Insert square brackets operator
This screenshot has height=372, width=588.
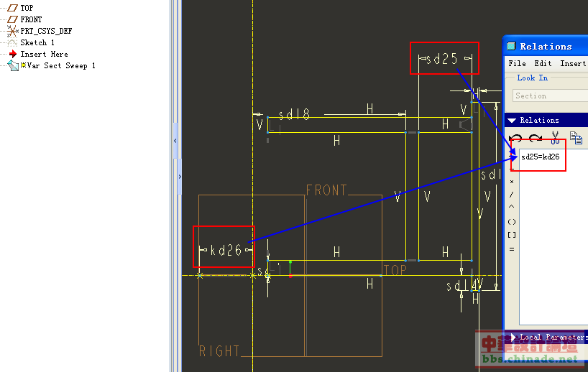pyautogui.click(x=512, y=235)
